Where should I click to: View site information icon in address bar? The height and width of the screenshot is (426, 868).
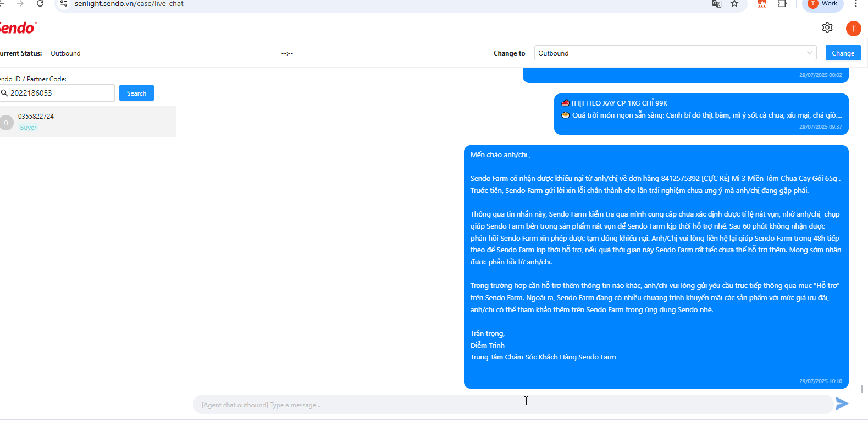(x=64, y=4)
